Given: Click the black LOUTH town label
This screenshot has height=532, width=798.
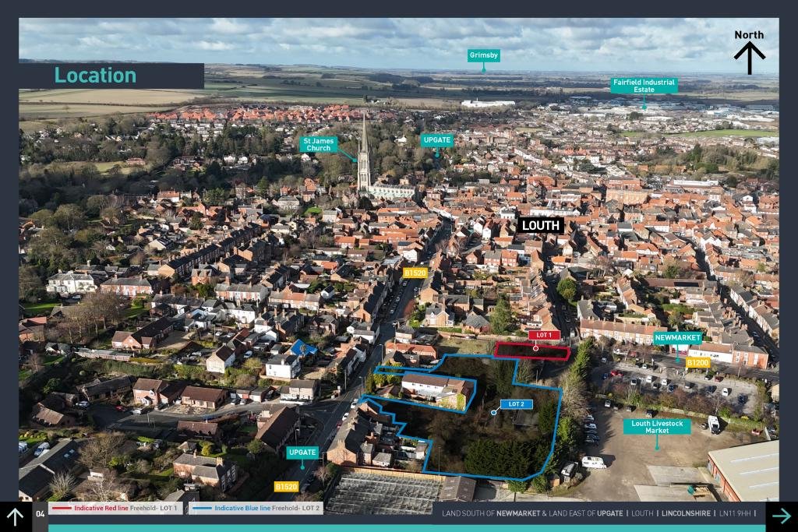Looking at the screenshot, I should point(541,225).
